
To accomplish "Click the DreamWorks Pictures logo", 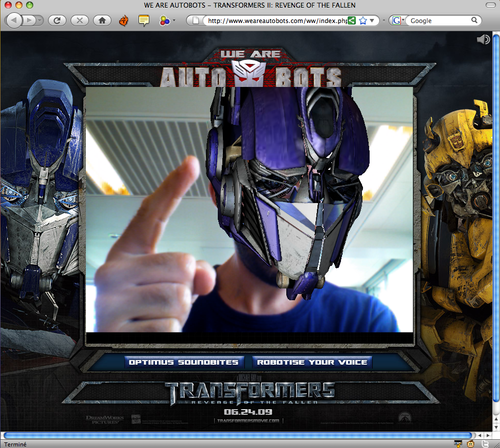I will 105,419.
